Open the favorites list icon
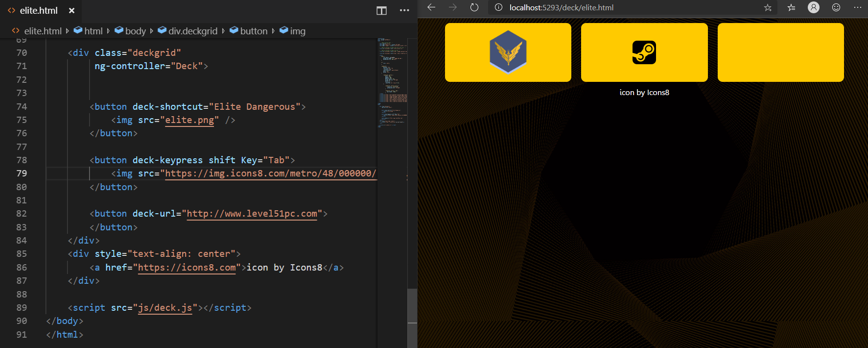This screenshot has height=348, width=868. click(x=791, y=7)
